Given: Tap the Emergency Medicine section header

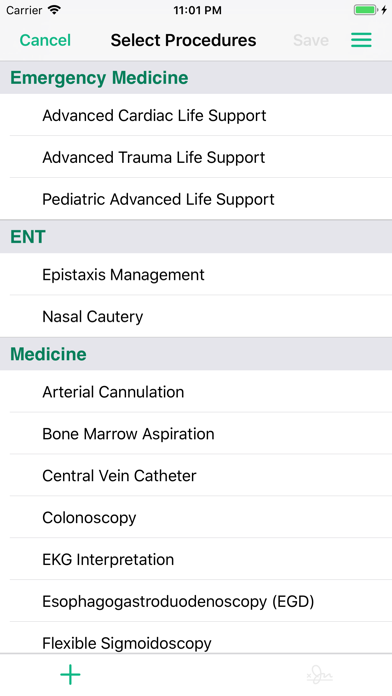Looking at the screenshot, I should 196,78.
